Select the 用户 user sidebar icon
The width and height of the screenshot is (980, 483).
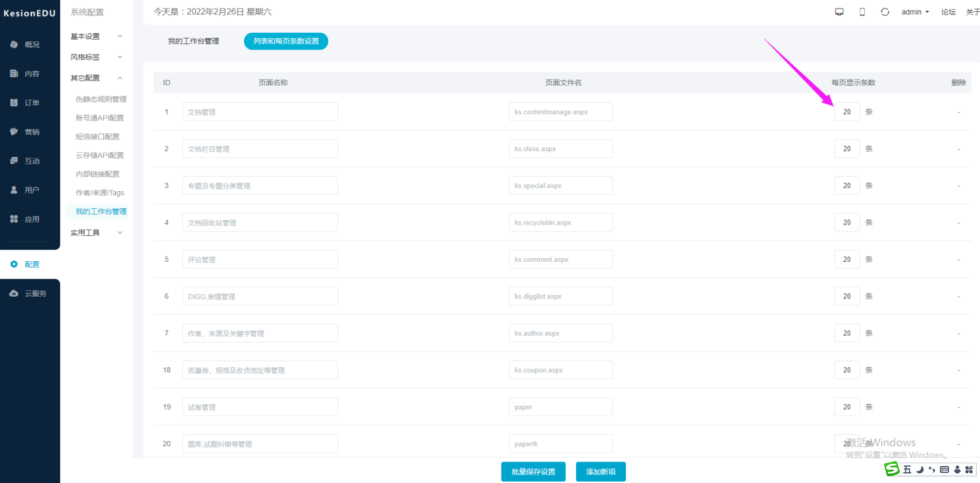point(14,190)
